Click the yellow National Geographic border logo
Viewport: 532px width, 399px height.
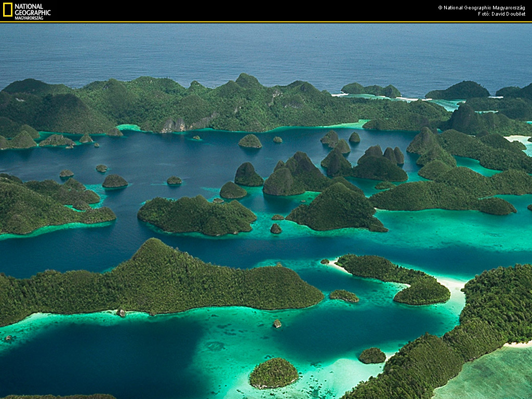click(x=7, y=9)
